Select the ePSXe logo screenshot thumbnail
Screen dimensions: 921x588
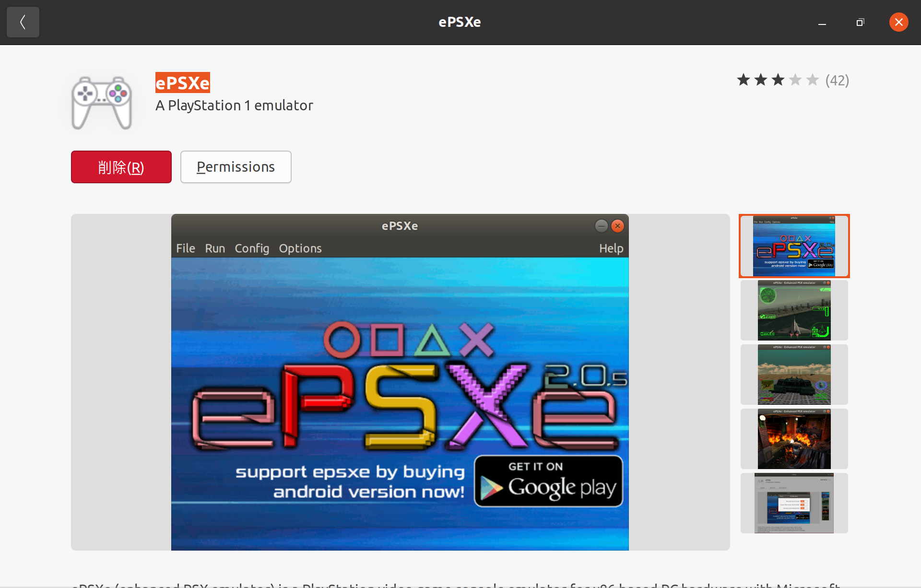tap(794, 246)
